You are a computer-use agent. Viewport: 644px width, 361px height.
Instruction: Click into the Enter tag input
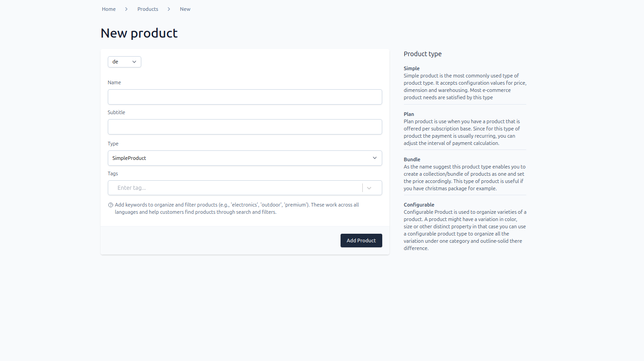235,188
